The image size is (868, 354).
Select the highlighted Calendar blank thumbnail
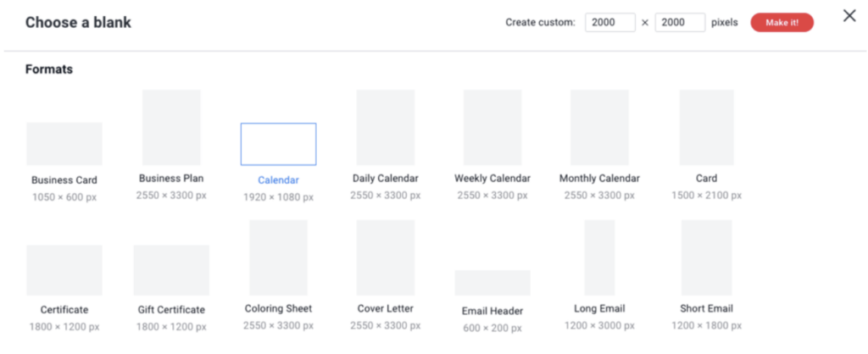(278, 144)
